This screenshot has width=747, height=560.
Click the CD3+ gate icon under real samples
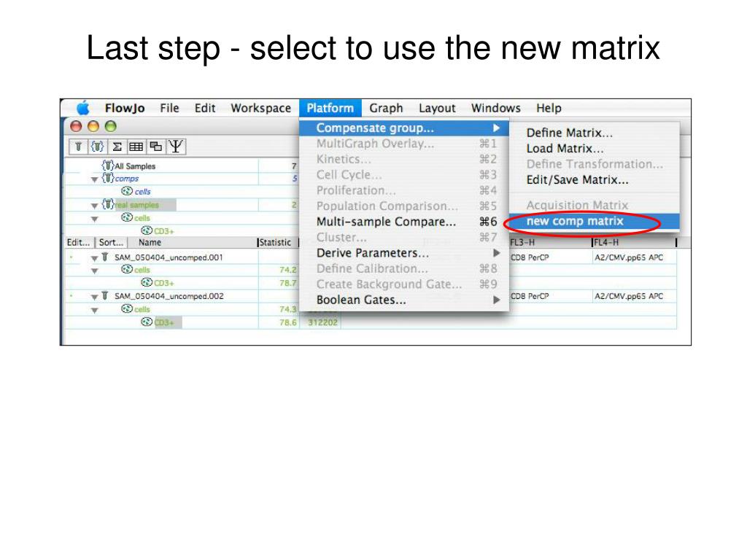click(147, 230)
